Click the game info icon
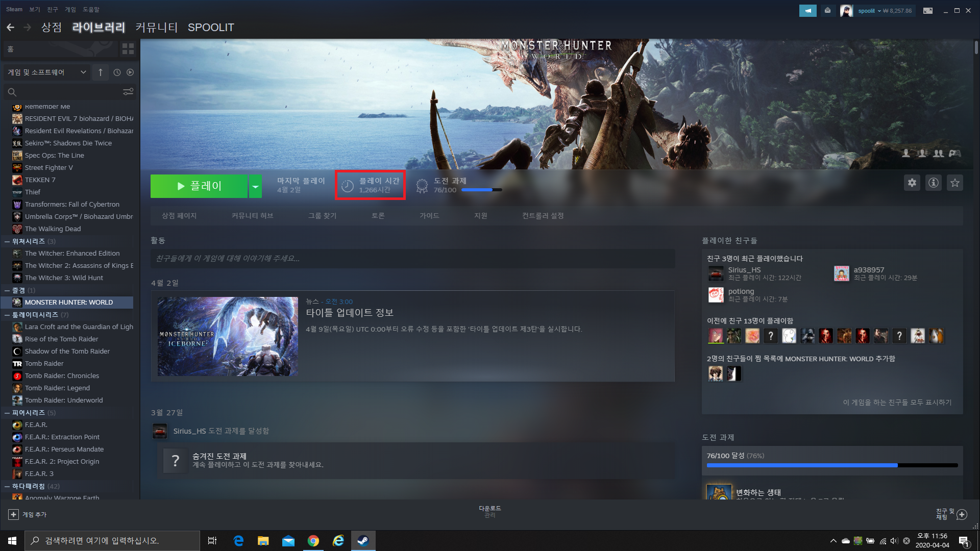Viewport: 980px width, 551px height. [x=933, y=183]
